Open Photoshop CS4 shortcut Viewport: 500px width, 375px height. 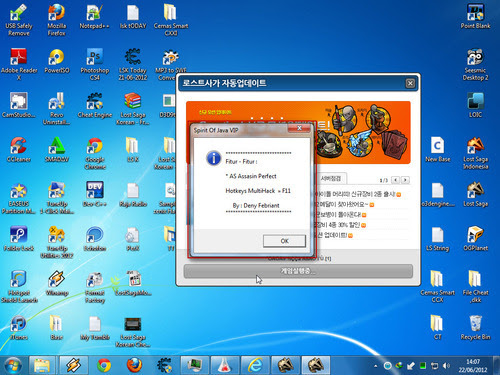click(x=95, y=64)
